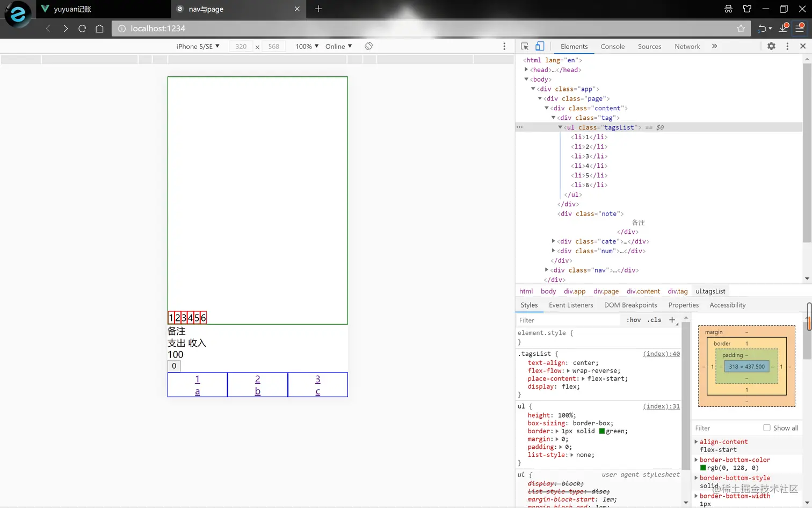Enable the Show all checkbox

click(x=767, y=428)
